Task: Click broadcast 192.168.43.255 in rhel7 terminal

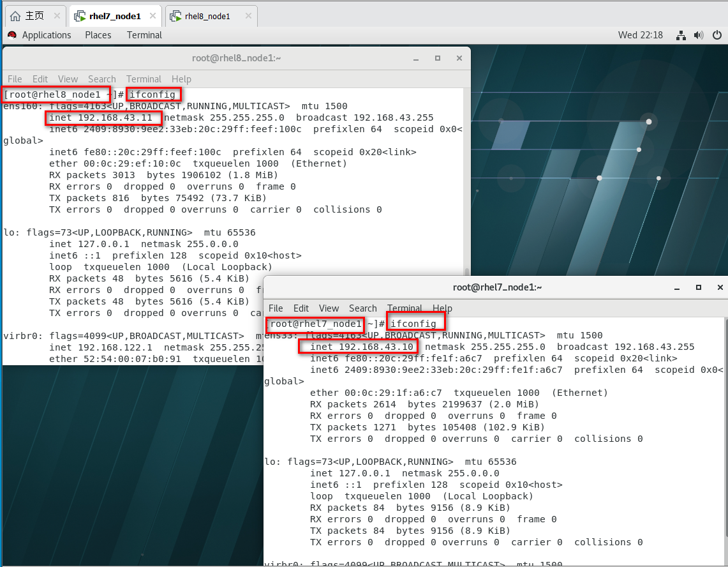Action: [x=626, y=347]
